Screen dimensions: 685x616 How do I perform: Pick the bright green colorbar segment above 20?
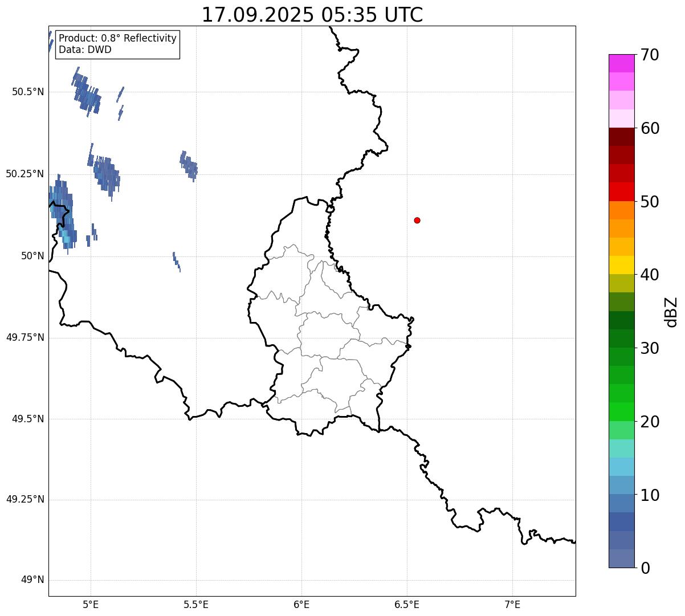click(x=621, y=411)
